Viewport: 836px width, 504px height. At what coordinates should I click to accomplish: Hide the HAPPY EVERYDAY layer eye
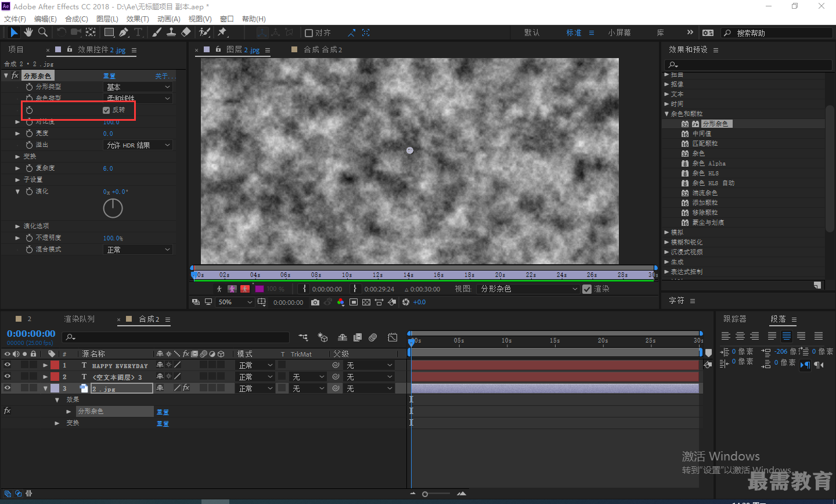8,365
